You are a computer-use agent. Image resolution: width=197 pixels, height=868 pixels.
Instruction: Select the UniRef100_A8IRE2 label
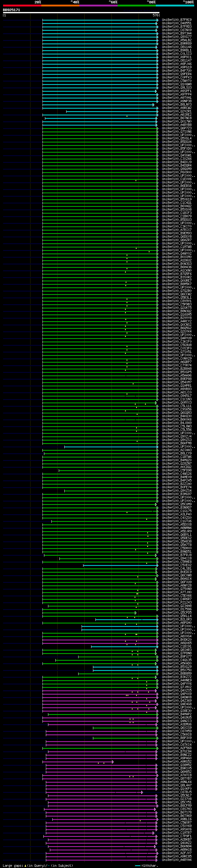[x=176, y=115]
